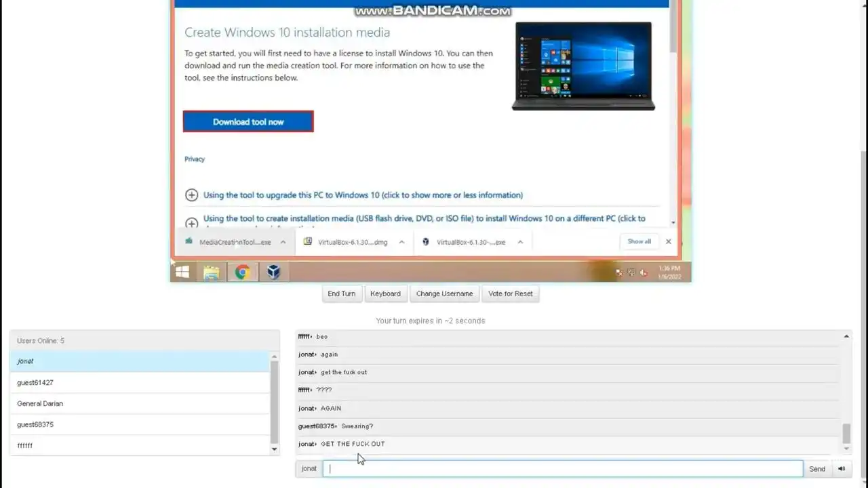Expand 'Using the tool to create installation media' plus icon
This screenshot has height=488, width=868.
coord(191,223)
